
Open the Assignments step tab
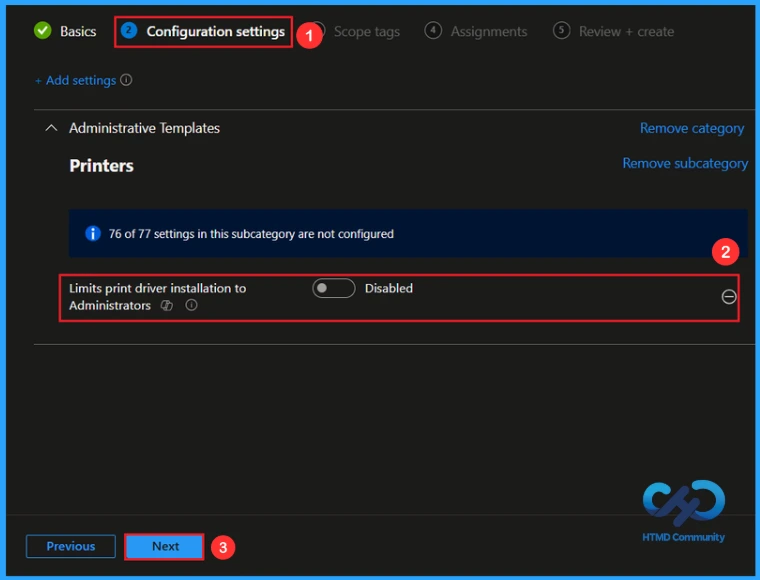[475, 31]
